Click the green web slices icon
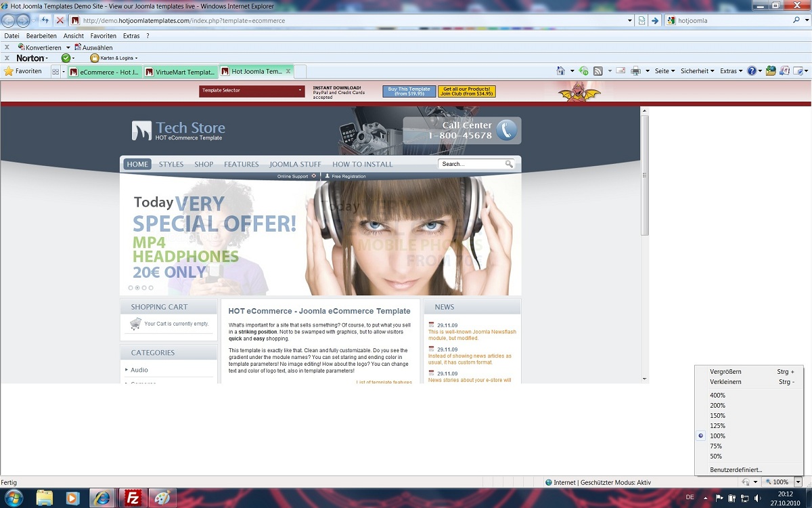The width and height of the screenshot is (812, 508). point(583,71)
